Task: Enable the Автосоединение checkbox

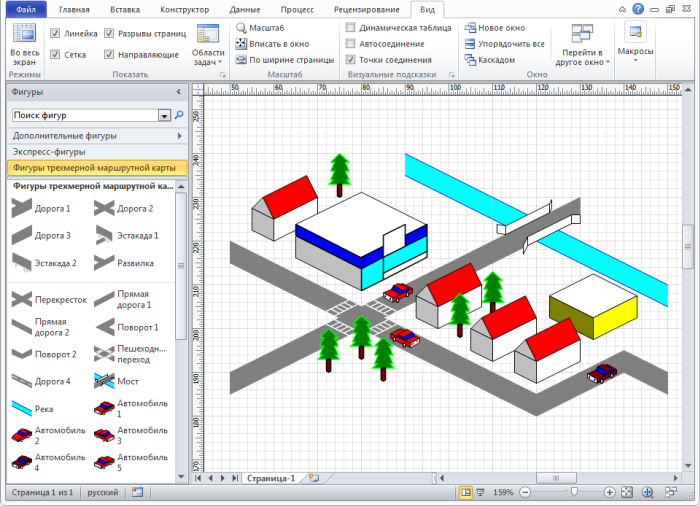Action: (350, 44)
